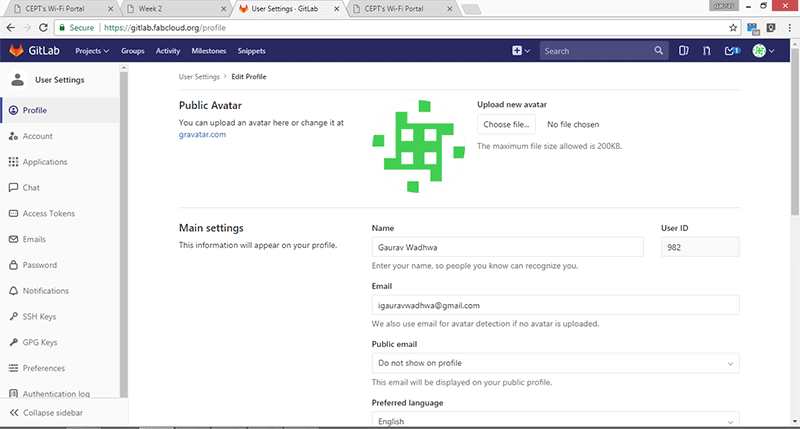The height and width of the screenshot is (429, 800).
Task: Collapse the sidebar
Action: pyautogui.click(x=52, y=413)
